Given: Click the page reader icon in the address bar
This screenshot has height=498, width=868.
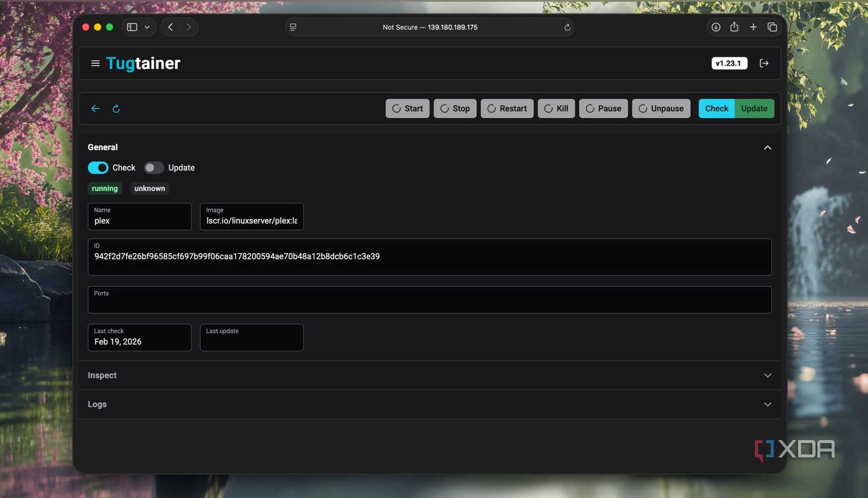Looking at the screenshot, I should pyautogui.click(x=293, y=27).
